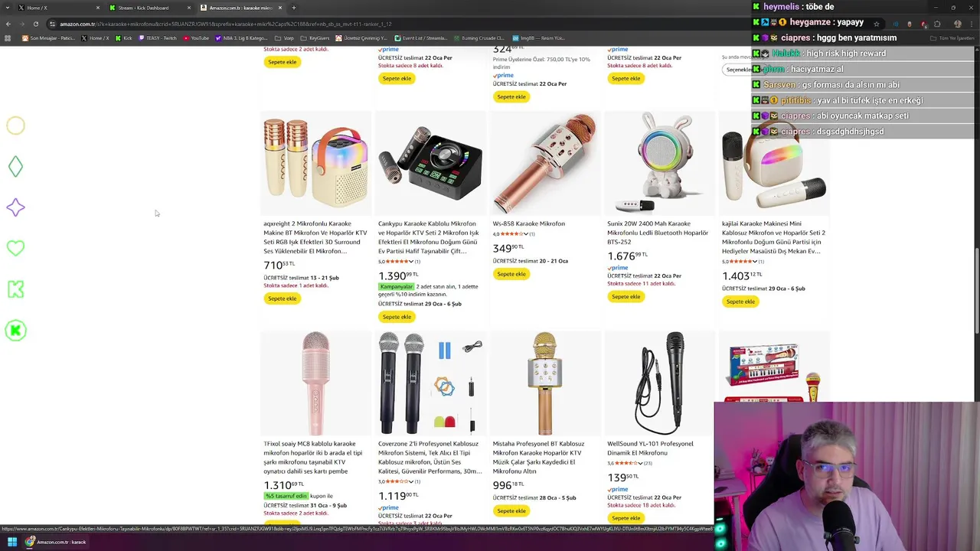The width and height of the screenshot is (980, 551).
Task: Close the Amazon.com.tr browser tab
Action: [x=280, y=8]
